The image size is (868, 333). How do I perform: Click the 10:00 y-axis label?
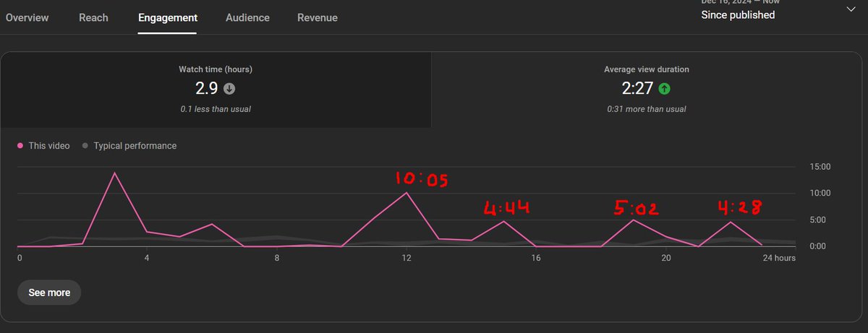pyautogui.click(x=821, y=194)
